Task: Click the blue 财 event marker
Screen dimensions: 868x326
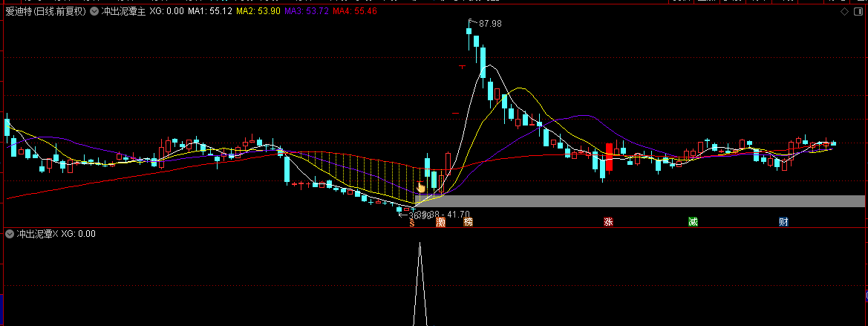Action: coord(783,223)
